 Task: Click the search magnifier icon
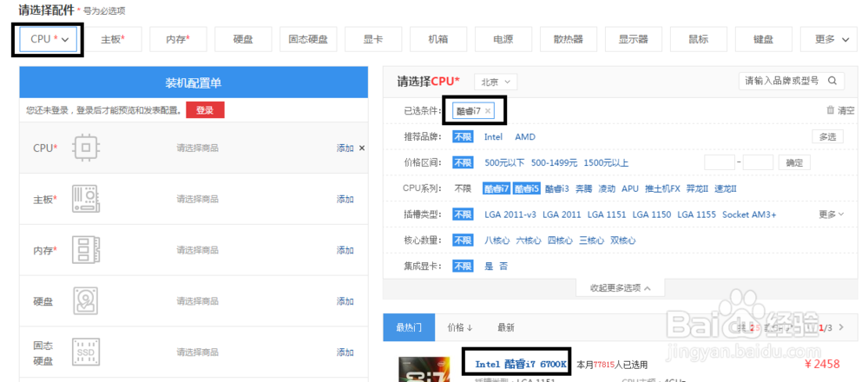click(832, 81)
